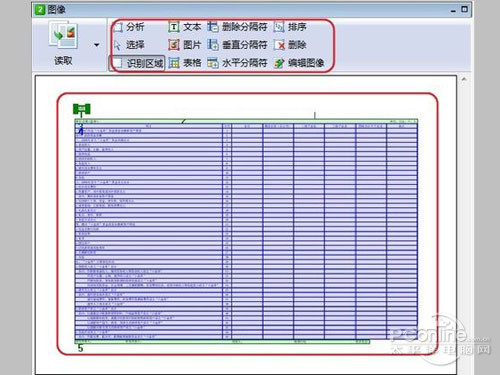
Task: Open the dropdown arrow next to 读取
Action: tap(97, 45)
